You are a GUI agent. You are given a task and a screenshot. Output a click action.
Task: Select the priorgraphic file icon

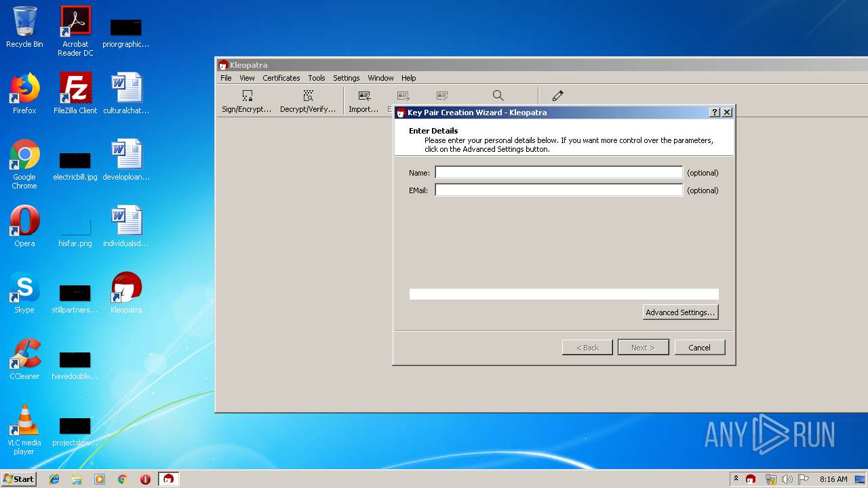pyautogui.click(x=126, y=31)
